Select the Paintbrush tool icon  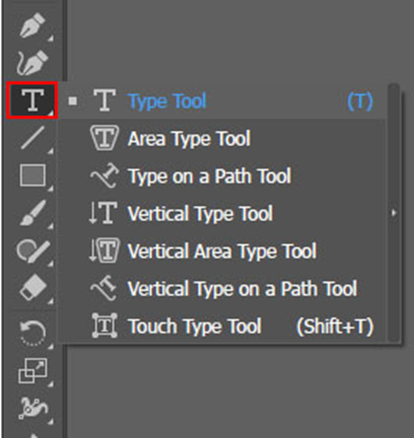pos(32,213)
